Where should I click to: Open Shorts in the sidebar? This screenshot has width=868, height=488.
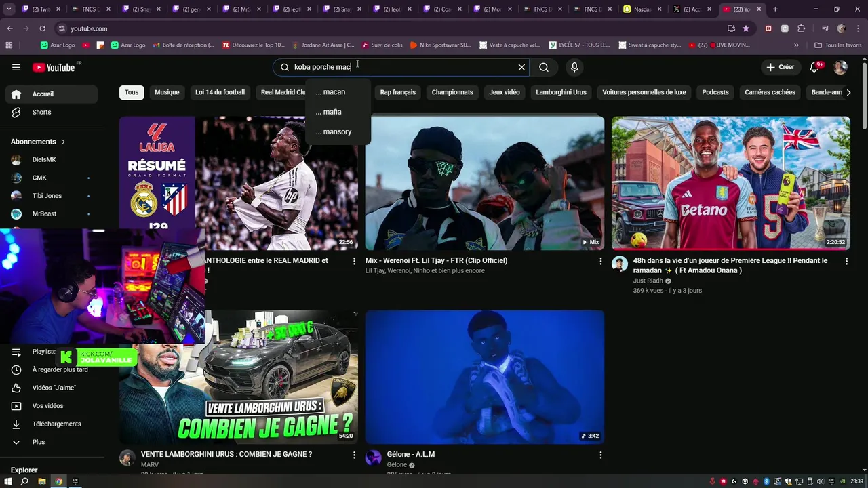51,112
